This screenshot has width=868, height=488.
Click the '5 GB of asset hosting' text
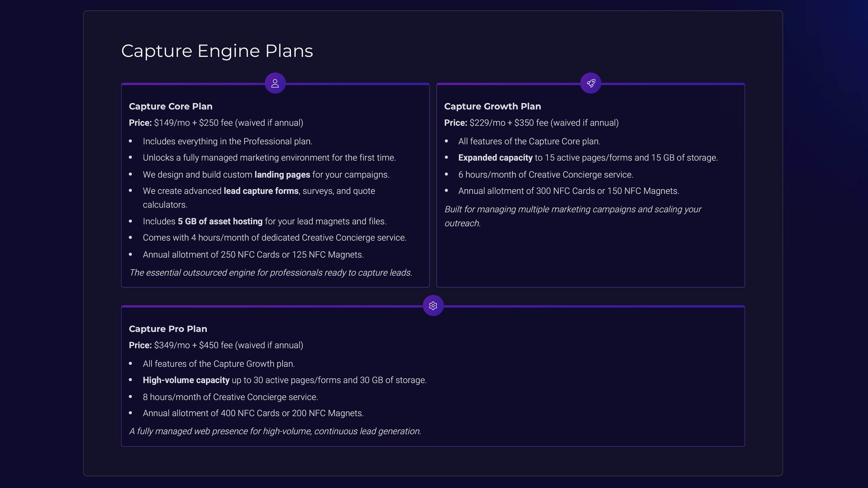220,221
